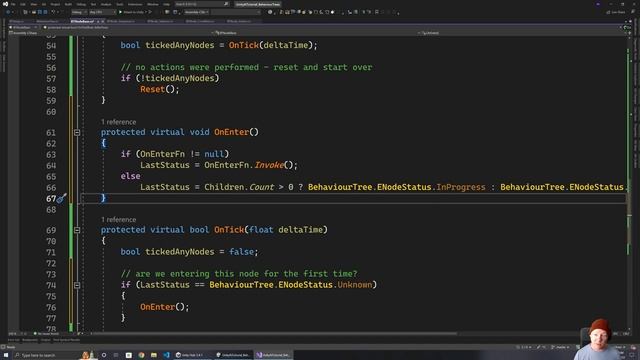Image resolution: width=640 pixels, height=360 pixels.
Task: Click the 'Reset' call on line 58
Action: [x=152, y=89]
